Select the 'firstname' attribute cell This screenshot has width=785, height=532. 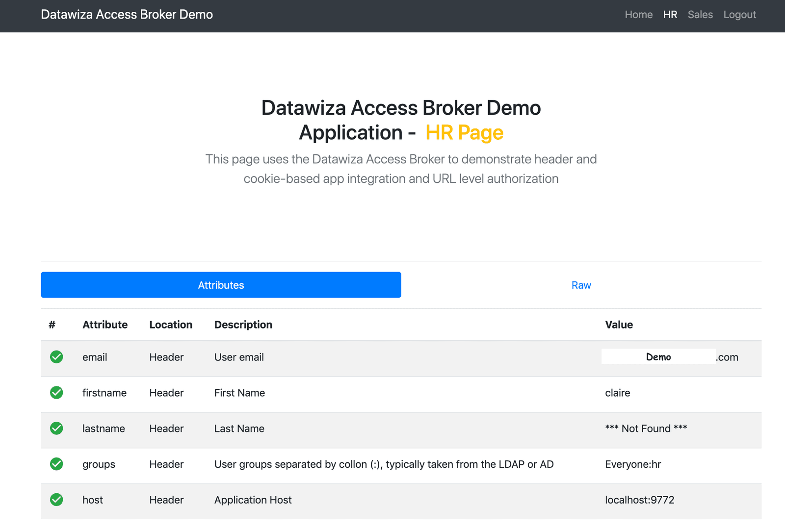pos(105,393)
